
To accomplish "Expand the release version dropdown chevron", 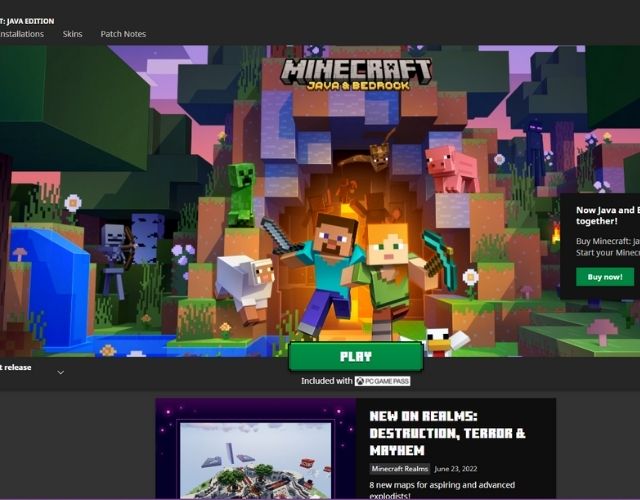I will point(61,372).
